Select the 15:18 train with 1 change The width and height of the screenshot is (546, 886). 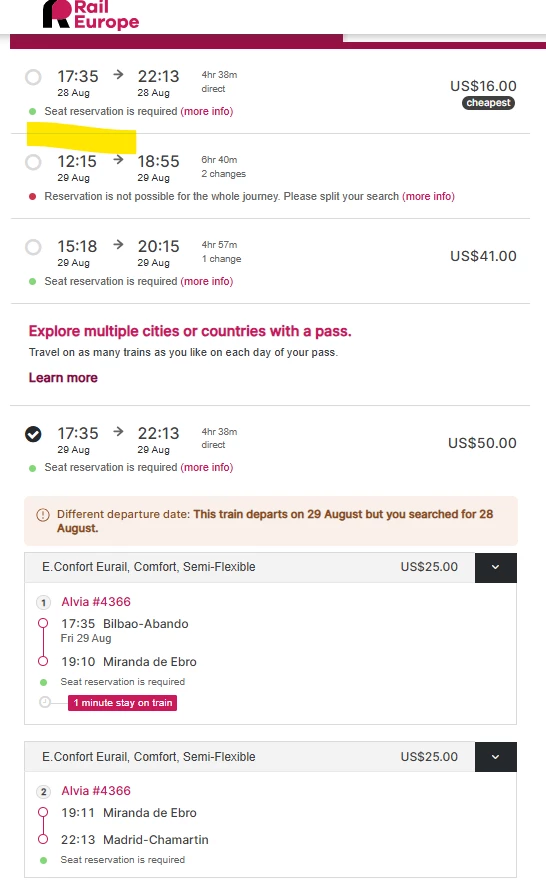click(x=33, y=247)
